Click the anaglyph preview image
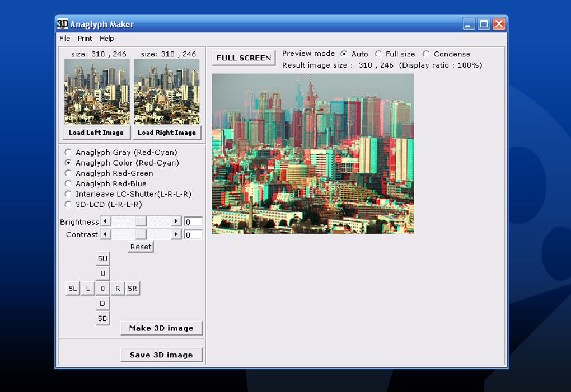571x392 pixels. [x=313, y=153]
